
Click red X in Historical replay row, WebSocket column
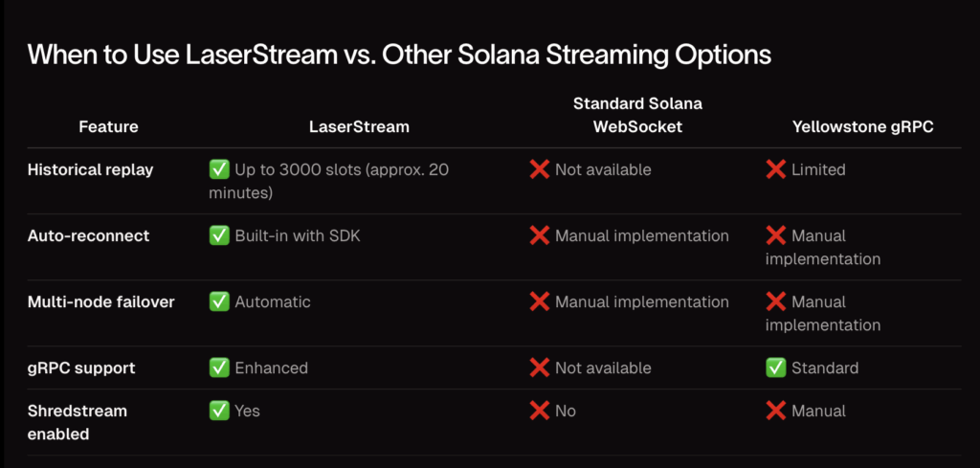[x=540, y=169]
